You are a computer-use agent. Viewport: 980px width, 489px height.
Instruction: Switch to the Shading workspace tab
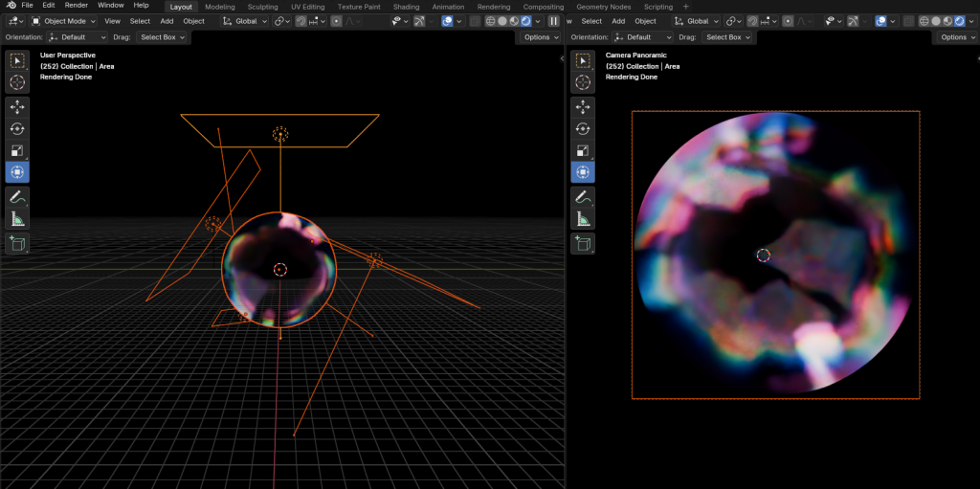pos(406,7)
